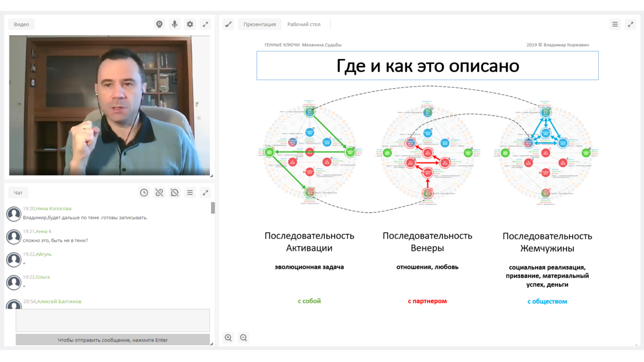The height and width of the screenshot is (362, 644).
Task: Click 'отношения, любовь' caption
Action: 427,267
